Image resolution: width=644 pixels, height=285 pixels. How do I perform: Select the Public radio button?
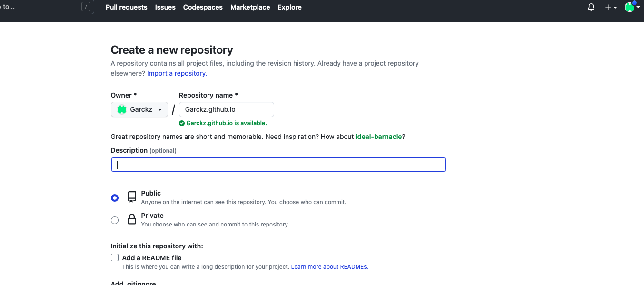coord(115,197)
